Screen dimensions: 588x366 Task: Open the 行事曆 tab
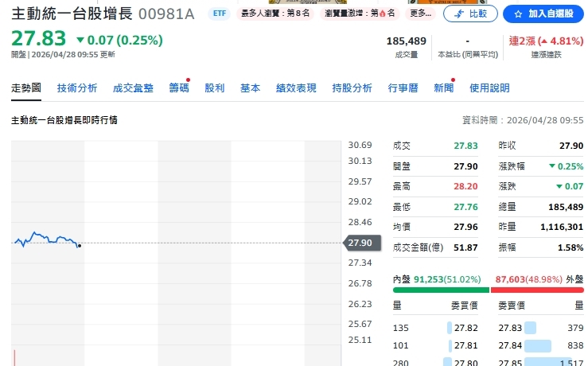403,88
